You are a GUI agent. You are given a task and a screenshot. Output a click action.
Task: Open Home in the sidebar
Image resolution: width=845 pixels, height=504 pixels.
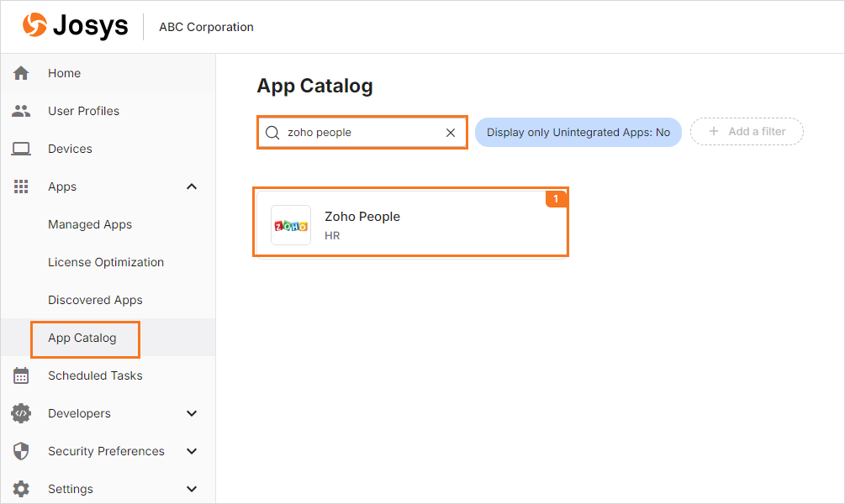(64, 73)
